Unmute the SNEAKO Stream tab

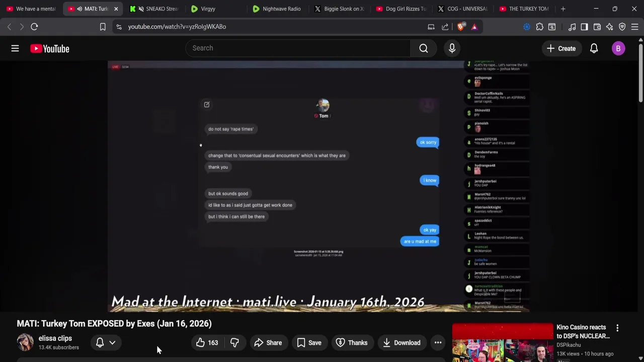click(x=141, y=9)
